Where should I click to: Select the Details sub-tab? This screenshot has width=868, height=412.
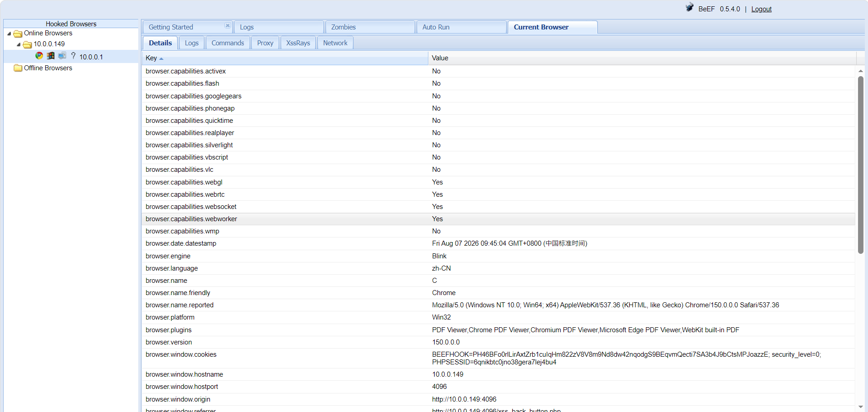coord(160,43)
